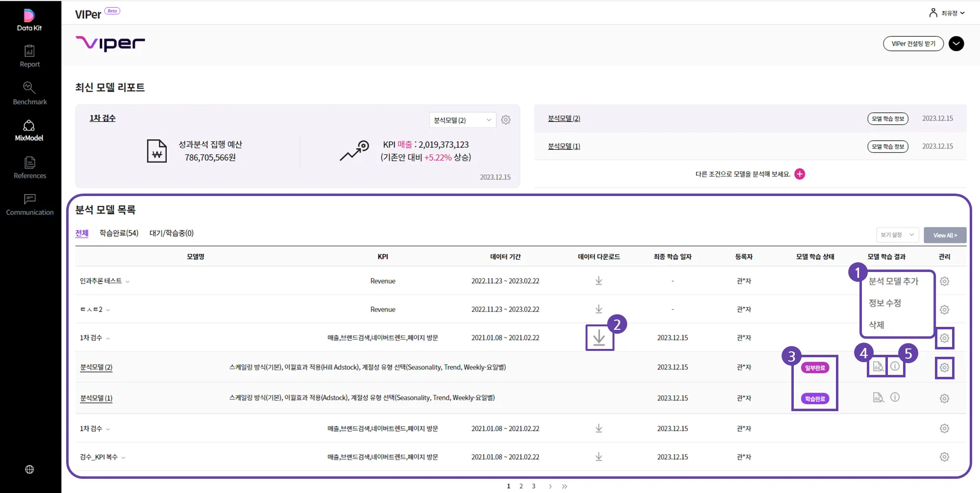Select the 학습완료(54) tab
Image resolution: width=980 pixels, height=493 pixels.
point(119,233)
